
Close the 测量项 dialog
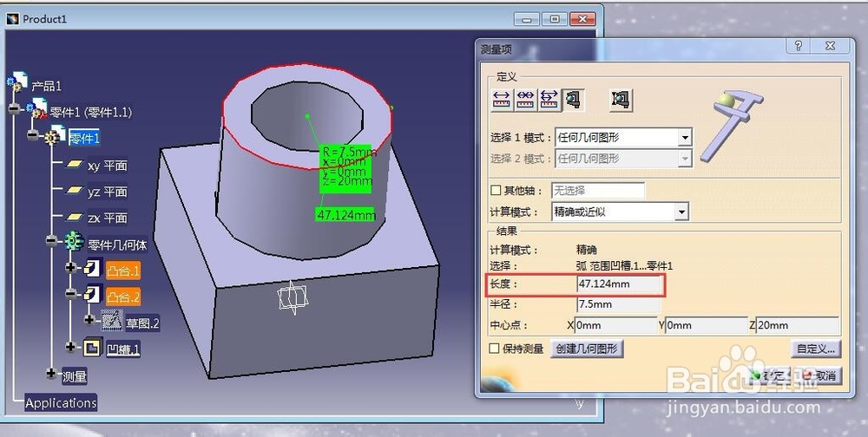(x=830, y=47)
